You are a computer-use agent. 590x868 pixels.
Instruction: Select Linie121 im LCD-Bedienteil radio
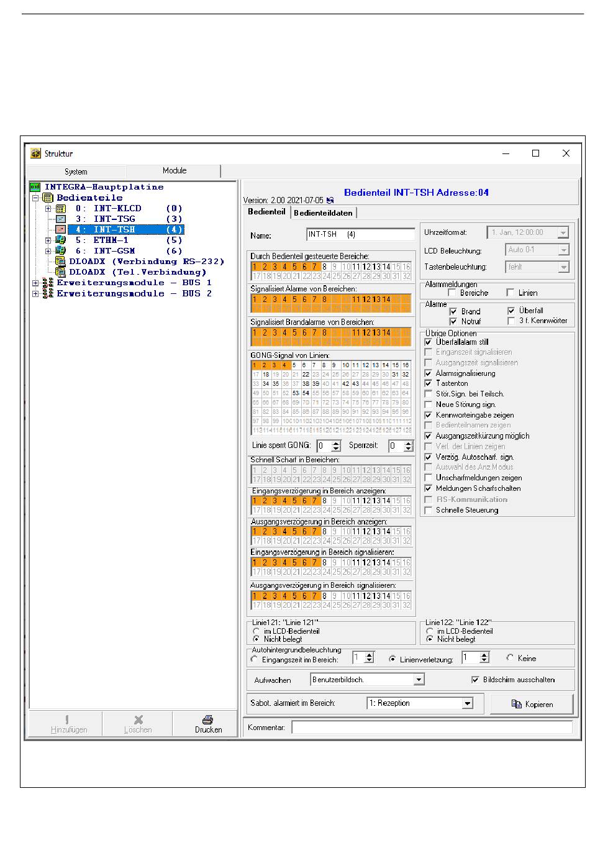256,631
